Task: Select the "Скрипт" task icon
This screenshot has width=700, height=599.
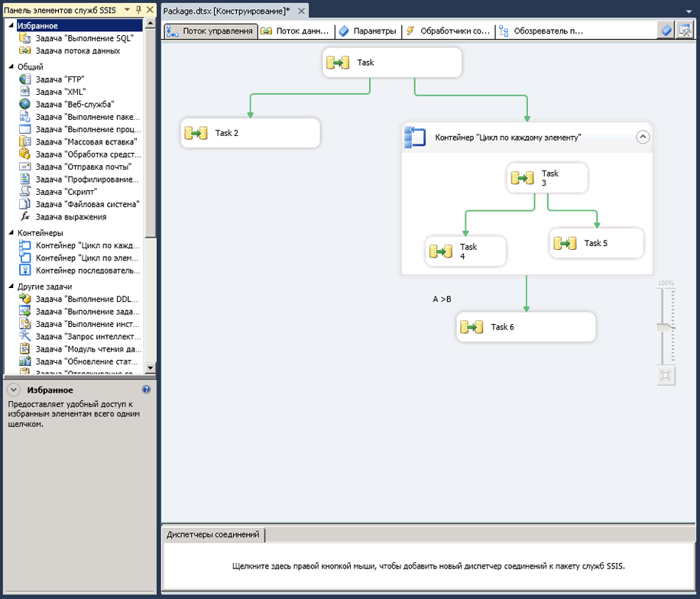Action: (24, 192)
